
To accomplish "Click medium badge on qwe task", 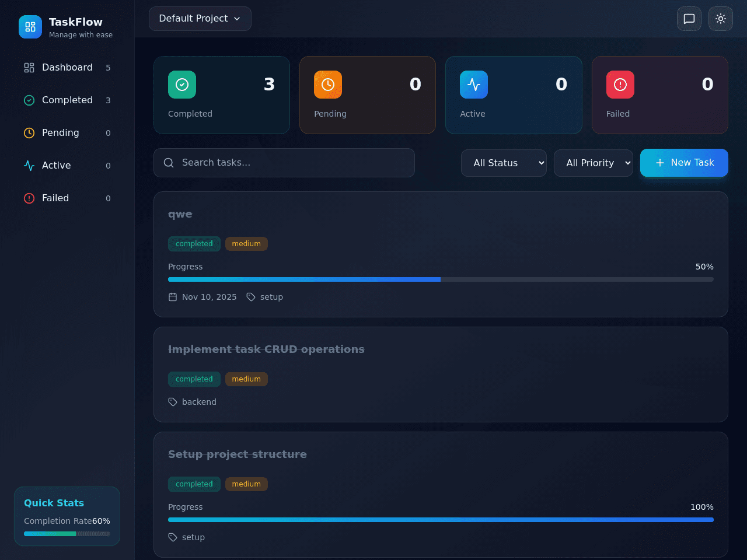I will coord(246,244).
